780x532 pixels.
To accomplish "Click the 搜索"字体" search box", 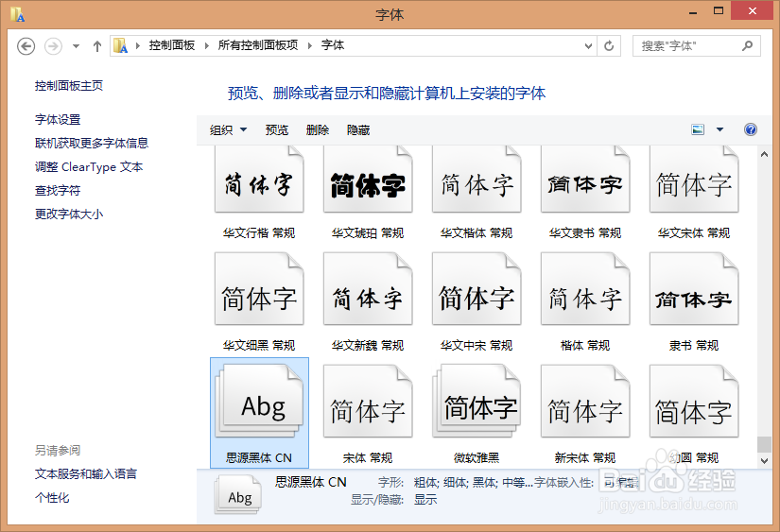I will pos(696,46).
